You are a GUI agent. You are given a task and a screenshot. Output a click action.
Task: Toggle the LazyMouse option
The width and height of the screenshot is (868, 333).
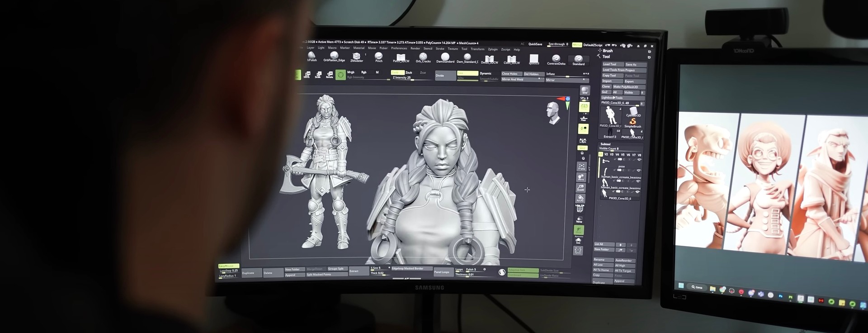(x=229, y=266)
